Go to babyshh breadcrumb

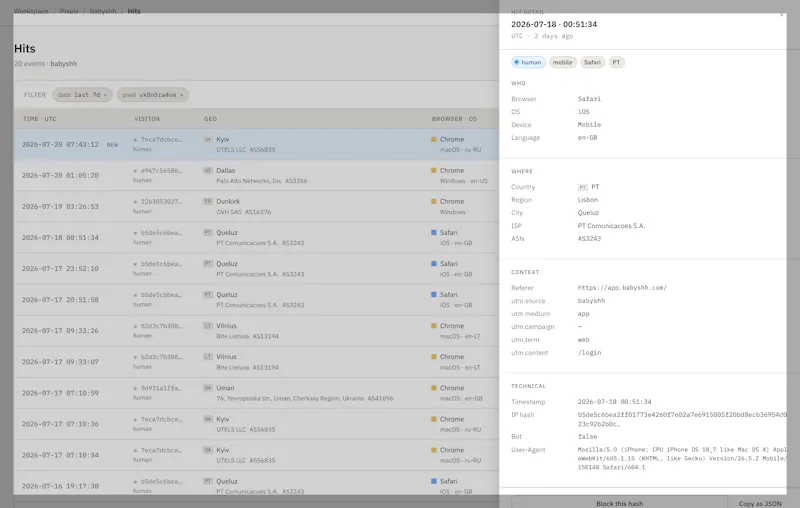tap(103, 11)
